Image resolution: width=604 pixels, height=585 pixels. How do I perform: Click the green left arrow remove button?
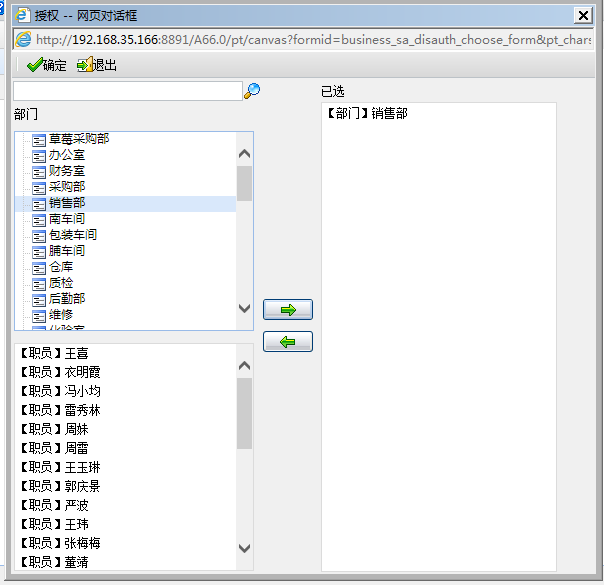288,342
